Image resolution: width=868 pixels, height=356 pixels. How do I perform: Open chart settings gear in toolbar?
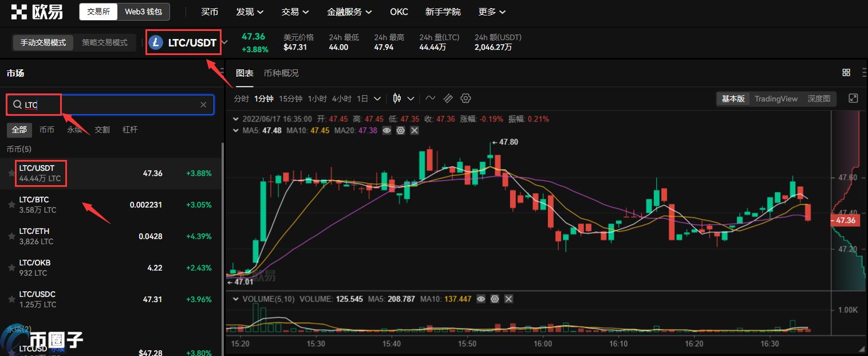(x=465, y=99)
